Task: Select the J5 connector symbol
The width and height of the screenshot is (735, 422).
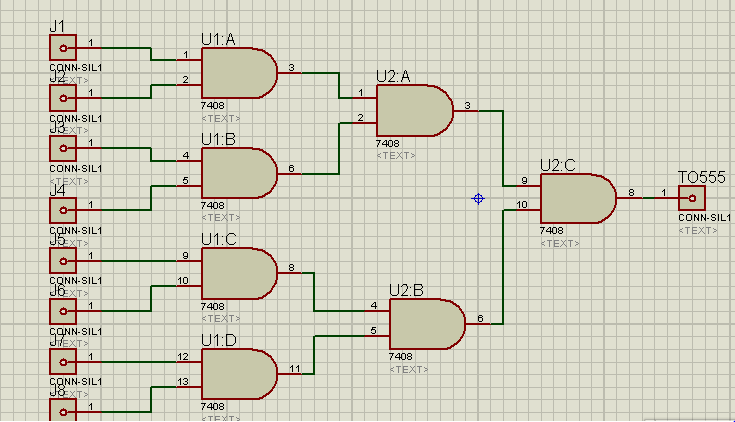Action: click(63, 261)
